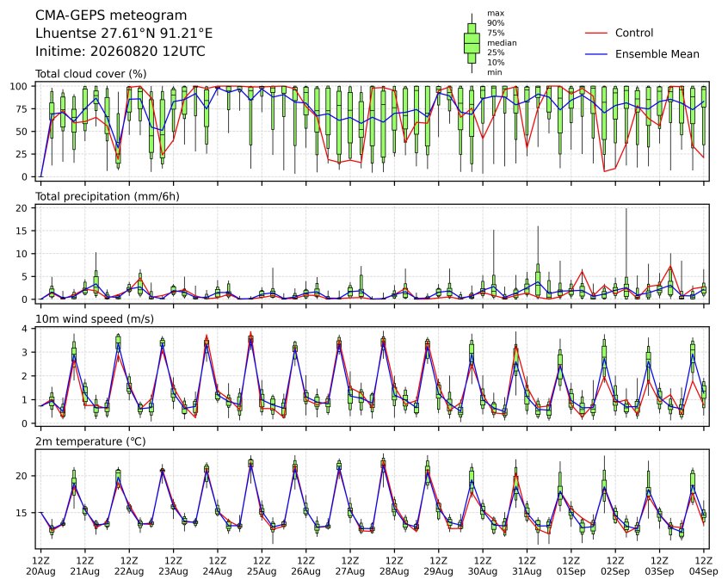Click the 10m wind speed (m/s) title

(x=95, y=319)
